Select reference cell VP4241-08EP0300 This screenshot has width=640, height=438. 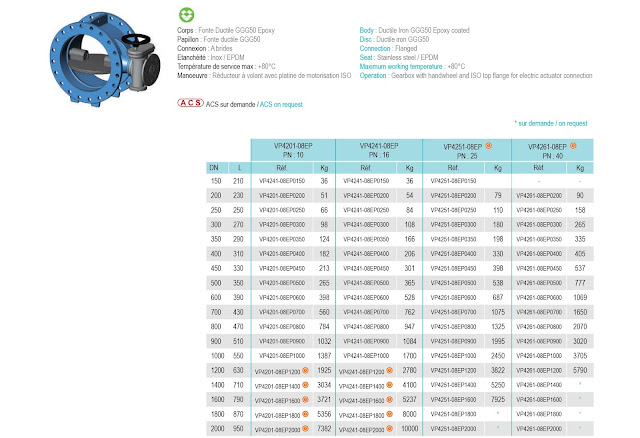point(366,225)
